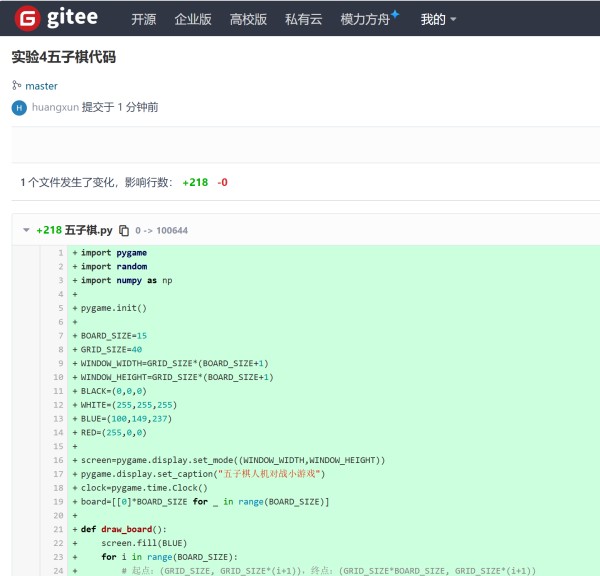Click the def draw_board code line
Image resolution: width=600 pixels, height=576 pixels.
pyautogui.click(x=123, y=528)
